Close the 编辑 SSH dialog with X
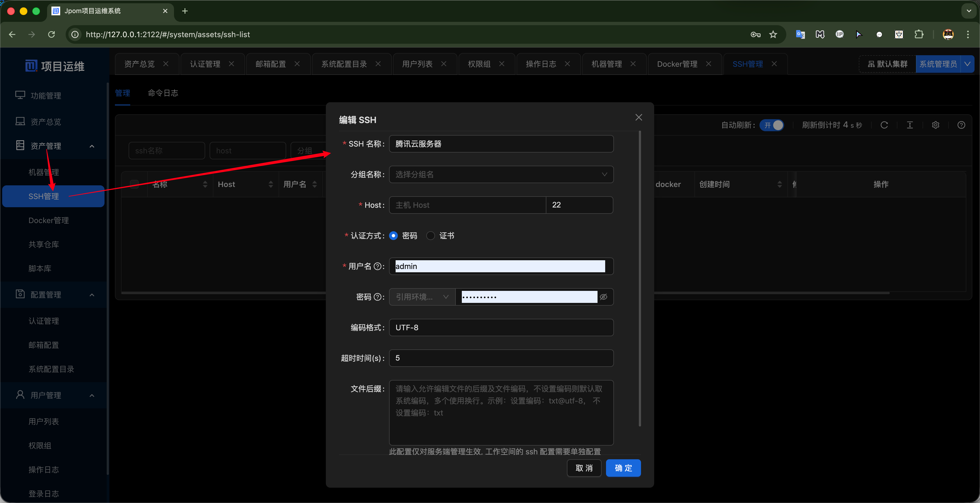The image size is (980, 503). pyautogui.click(x=639, y=118)
